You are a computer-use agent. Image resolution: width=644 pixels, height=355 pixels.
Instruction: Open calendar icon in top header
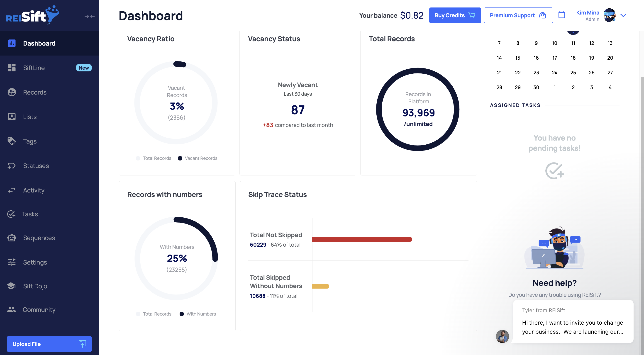pos(561,15)
